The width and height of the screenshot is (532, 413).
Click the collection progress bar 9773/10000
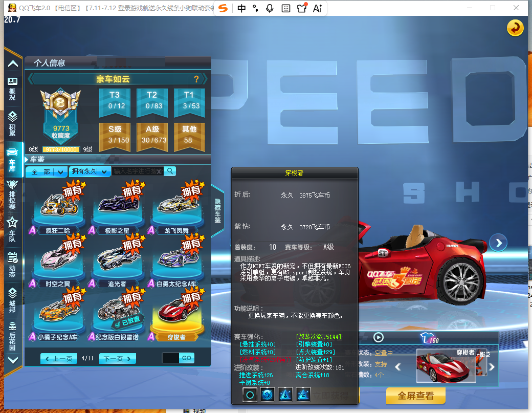[61, 149]
